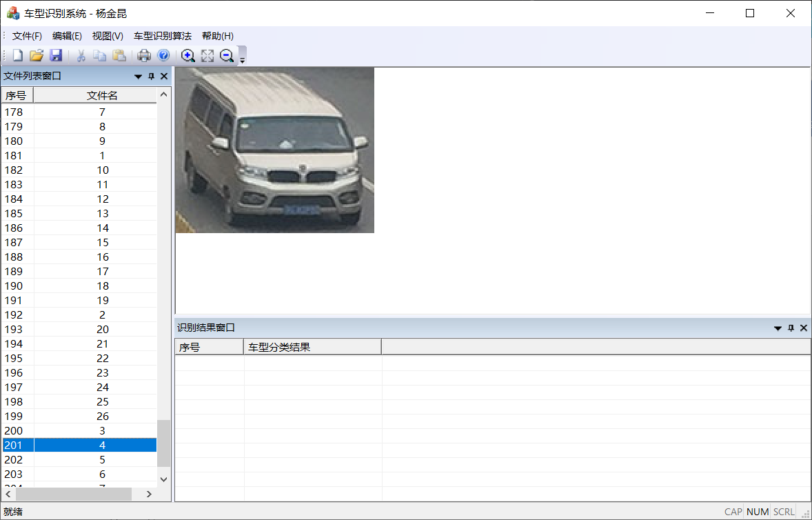This screenshot has width=812, height=520.
Task: Toggle auto-hide pin on 文件列表窗口 panel
Action: (x=152, y=77)
